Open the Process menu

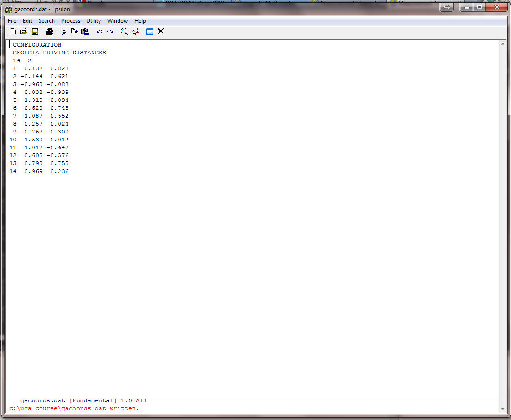point(71,21)
